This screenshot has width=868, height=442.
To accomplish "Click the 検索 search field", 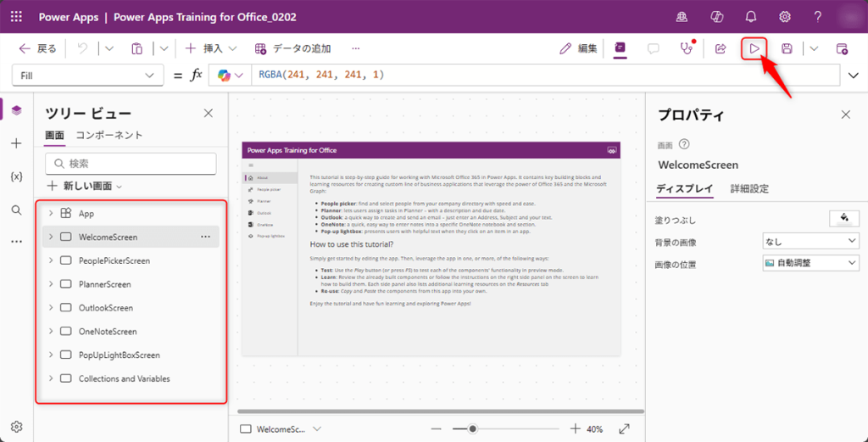I will tap(131, 164).
